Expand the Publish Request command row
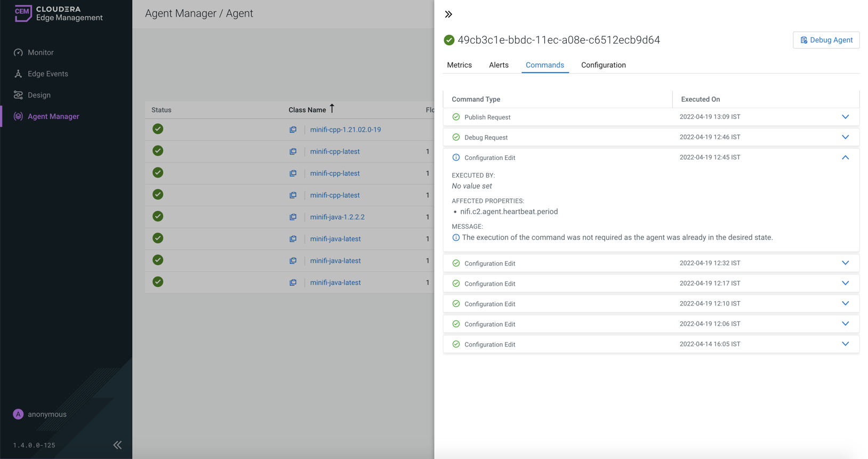The width and height of the screenshot is (868, 459). [x=845, y=117]
